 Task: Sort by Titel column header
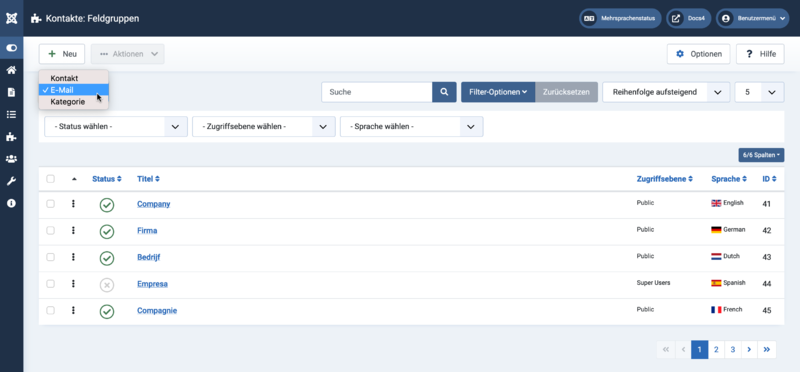click(x=148, y=179)
